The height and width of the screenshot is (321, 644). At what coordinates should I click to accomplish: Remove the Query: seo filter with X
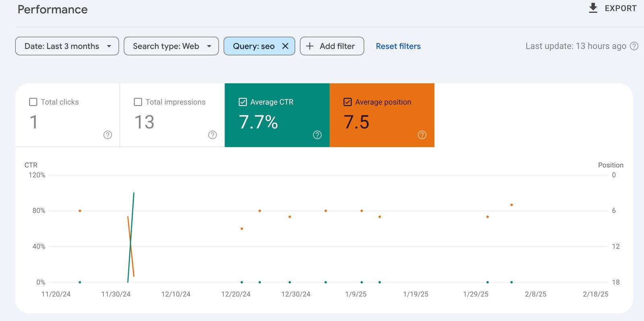[285, 46]
